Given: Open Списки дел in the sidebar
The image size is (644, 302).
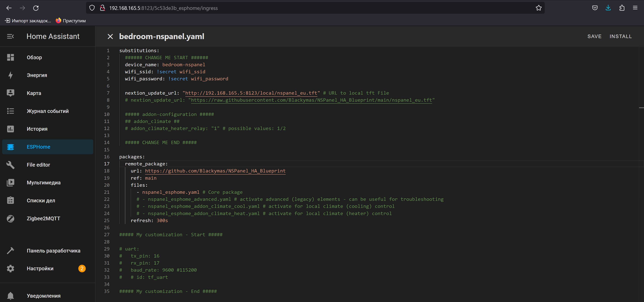Looking at the screenshot, I should 41,200.
